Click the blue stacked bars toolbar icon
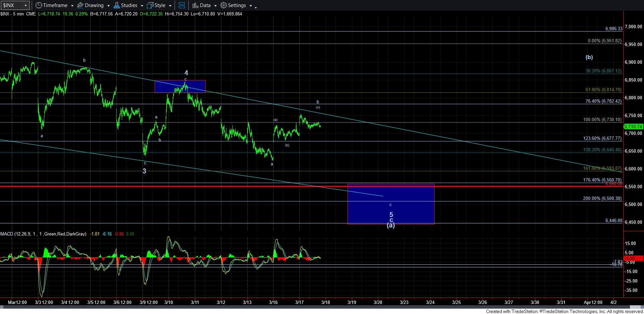The image size is (644, 314). point(181,5)
